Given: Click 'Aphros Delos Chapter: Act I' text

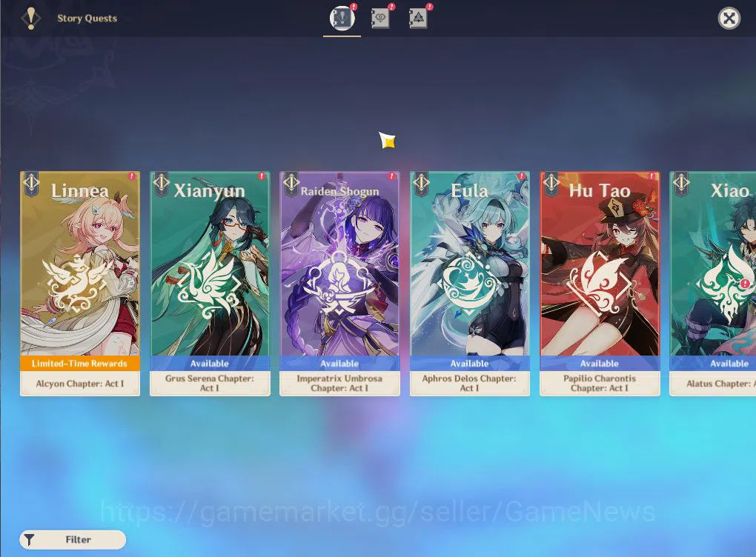Looking at the screenshot, I should tap(470, 383).
